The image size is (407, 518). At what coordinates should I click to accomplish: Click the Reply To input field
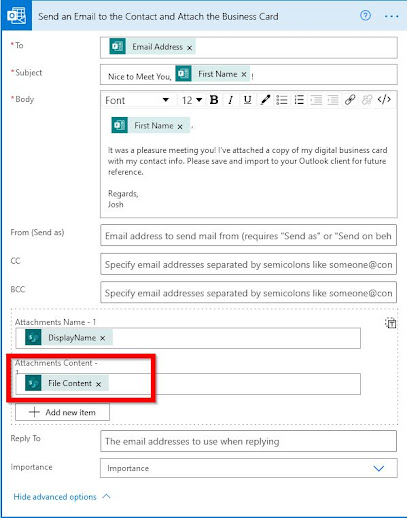(248, 441)
